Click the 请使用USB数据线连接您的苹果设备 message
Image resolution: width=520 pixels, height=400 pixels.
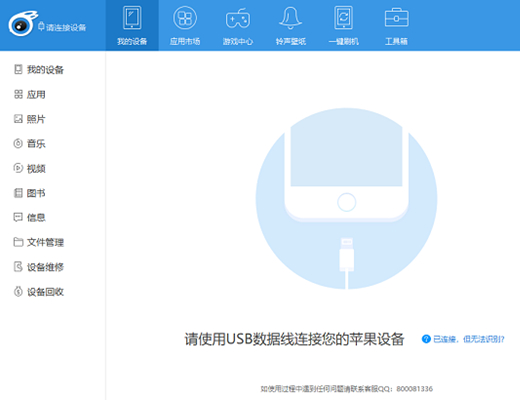click(295, 339)
